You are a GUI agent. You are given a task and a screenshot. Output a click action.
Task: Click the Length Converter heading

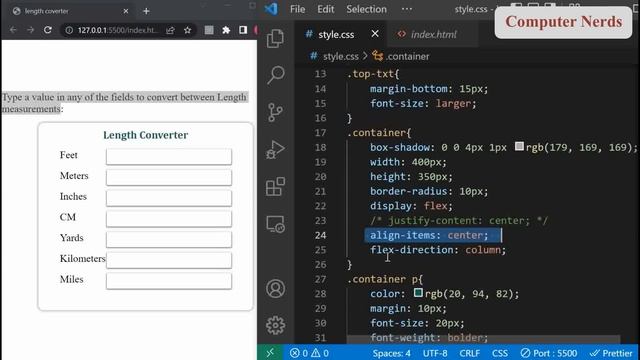click(x=145, y=135)
